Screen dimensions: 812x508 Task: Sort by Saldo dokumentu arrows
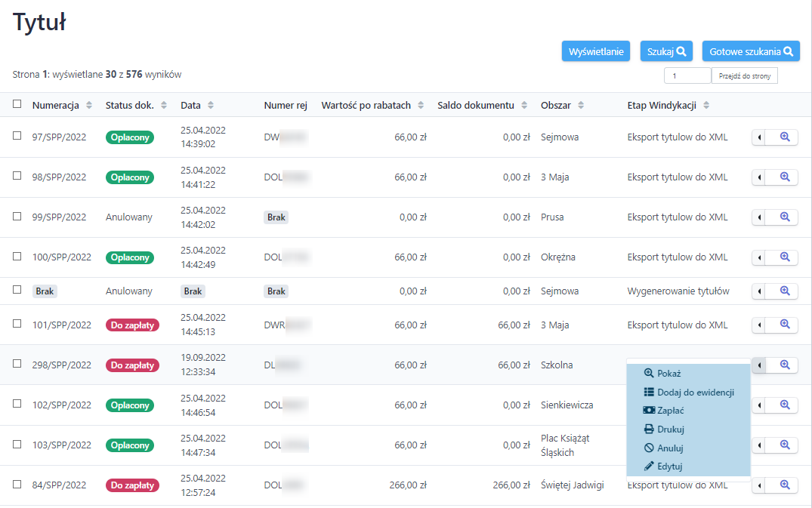(524, 105)
